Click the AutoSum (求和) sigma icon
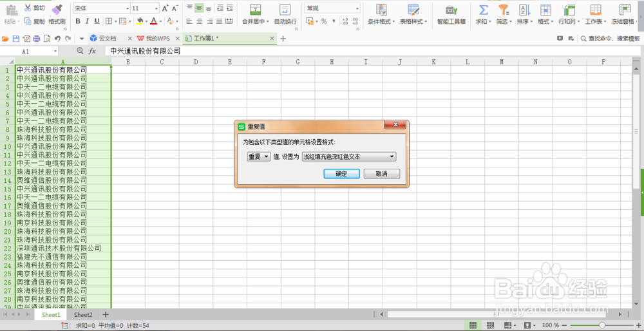The image size is (644, 331). (x=484, y=10)
